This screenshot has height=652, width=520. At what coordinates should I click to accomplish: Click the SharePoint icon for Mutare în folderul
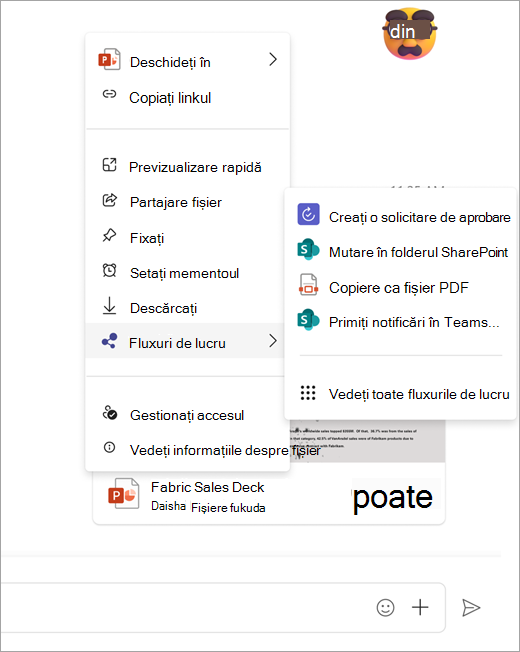(x=308, y=249)
